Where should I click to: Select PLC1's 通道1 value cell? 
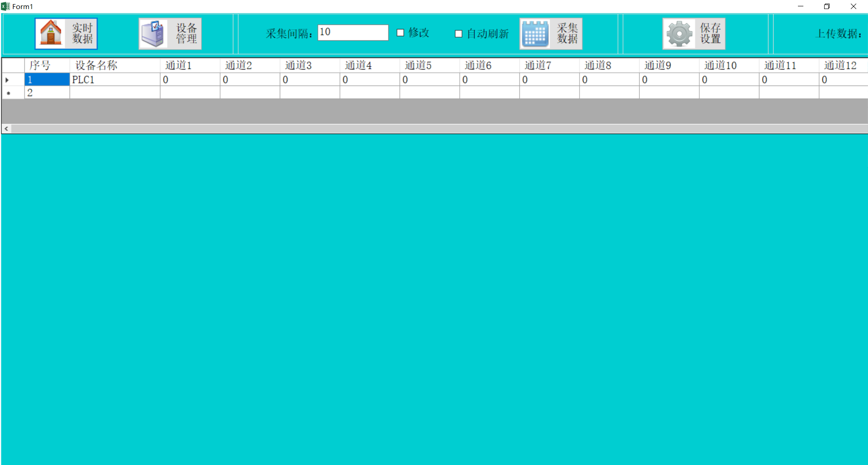(190, 80)
